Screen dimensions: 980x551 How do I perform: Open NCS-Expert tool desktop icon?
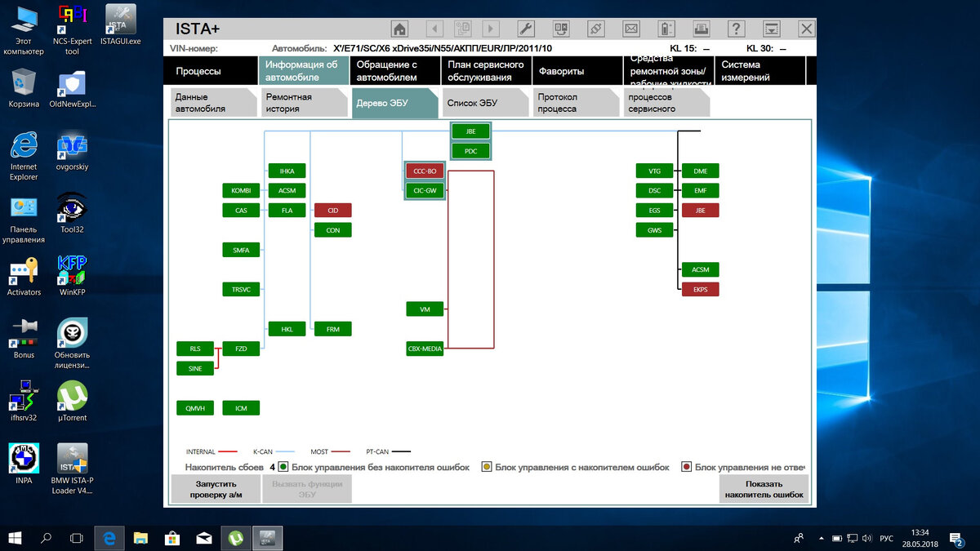72,30
